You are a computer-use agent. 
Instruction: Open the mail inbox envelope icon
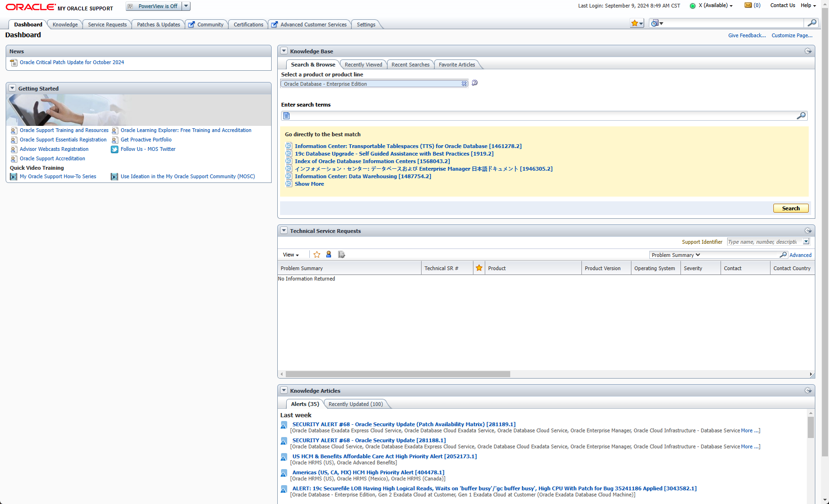748,5
